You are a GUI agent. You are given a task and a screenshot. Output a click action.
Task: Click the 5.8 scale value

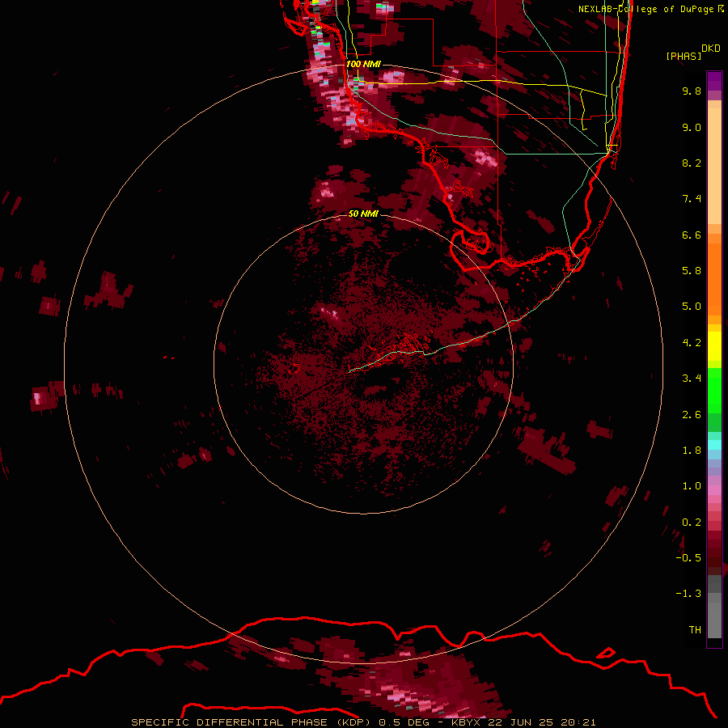692,271
